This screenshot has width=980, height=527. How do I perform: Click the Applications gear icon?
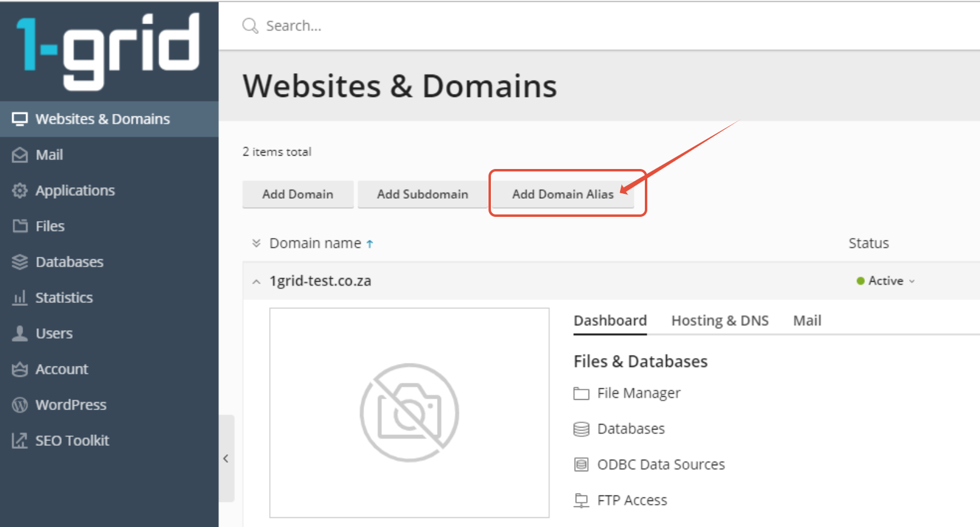(20, 190)
